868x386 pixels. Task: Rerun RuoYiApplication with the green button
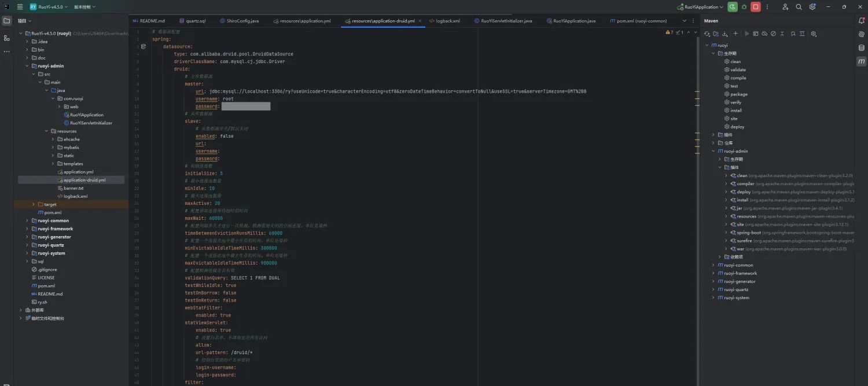[x=733, y=7]
